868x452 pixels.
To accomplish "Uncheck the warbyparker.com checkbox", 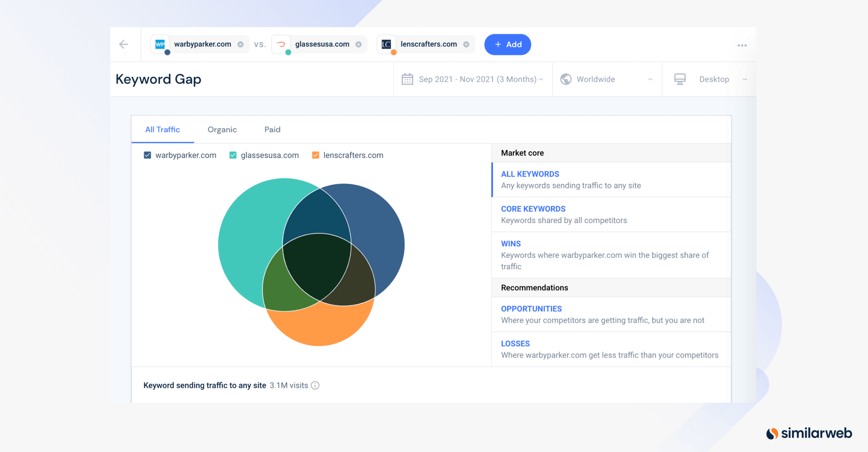I will (x=147, y=155).
